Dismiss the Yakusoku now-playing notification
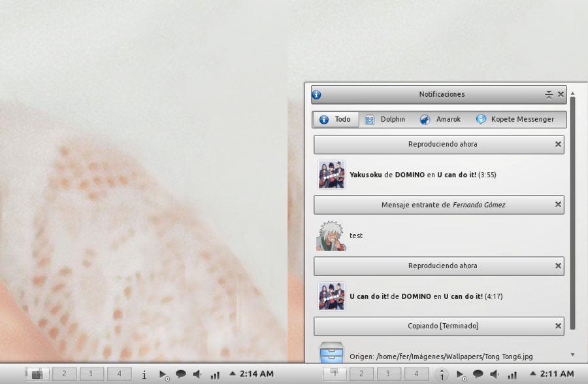This screenshot has width=588, height=384. (x=558, y=145)
